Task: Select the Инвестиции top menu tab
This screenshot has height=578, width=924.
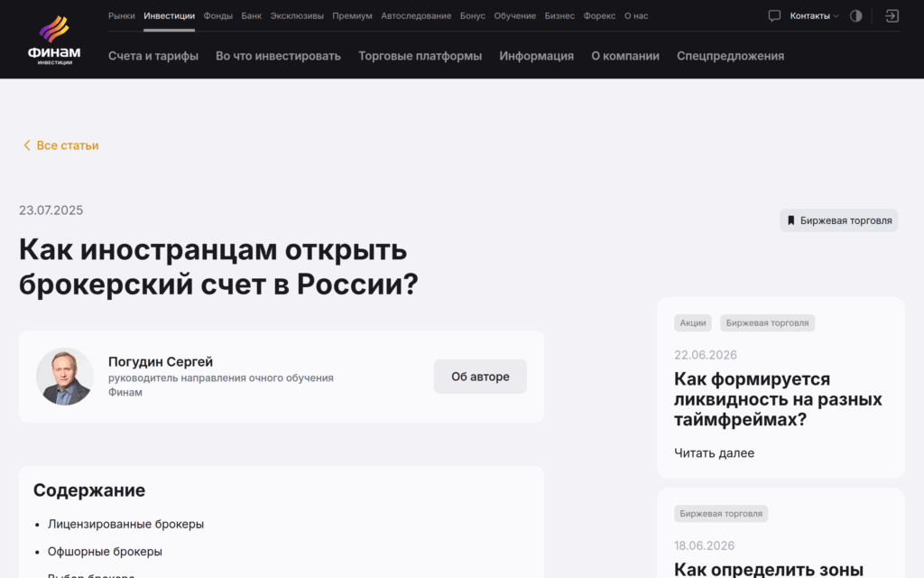Action: pyautogui.click(x=169, y=16)
